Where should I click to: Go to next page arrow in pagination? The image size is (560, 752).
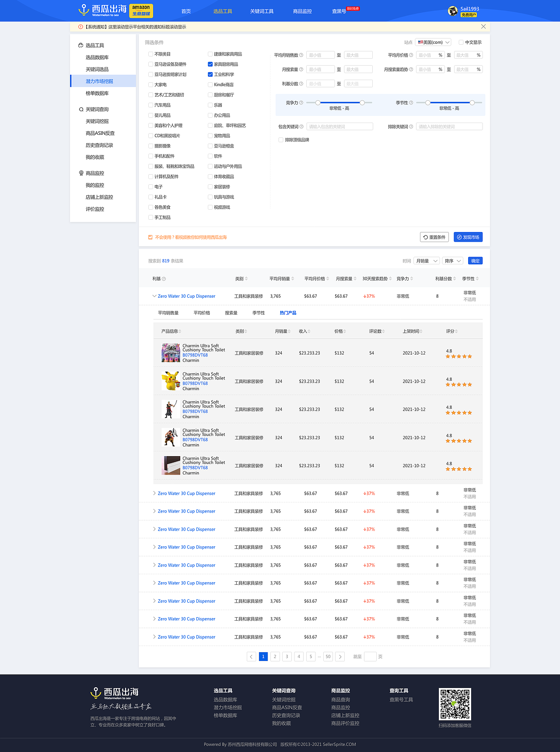coord(340,657)
